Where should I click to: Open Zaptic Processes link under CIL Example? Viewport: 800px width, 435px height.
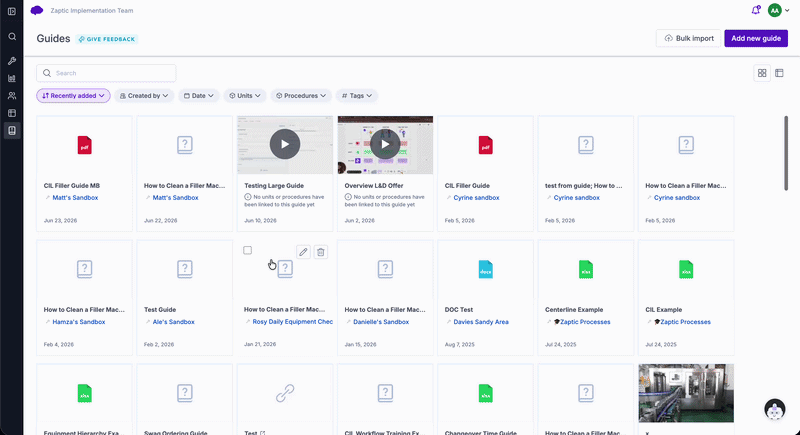click(682, 322)
